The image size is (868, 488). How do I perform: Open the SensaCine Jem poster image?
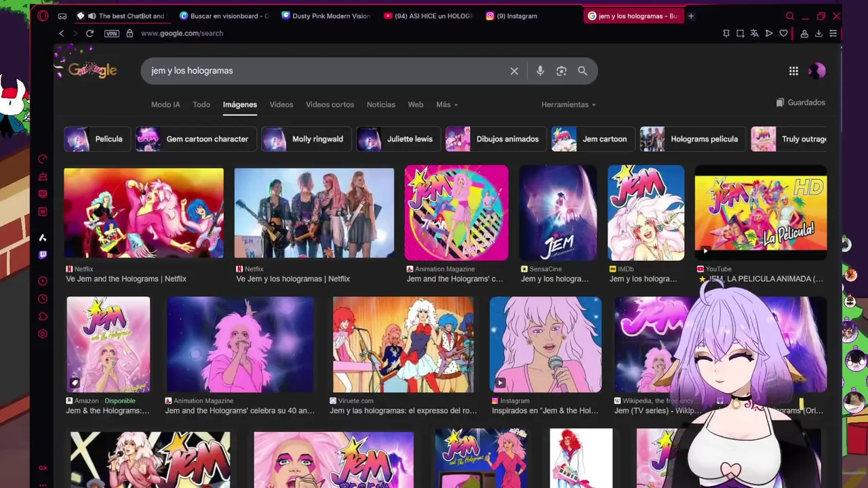pos(557,213)
